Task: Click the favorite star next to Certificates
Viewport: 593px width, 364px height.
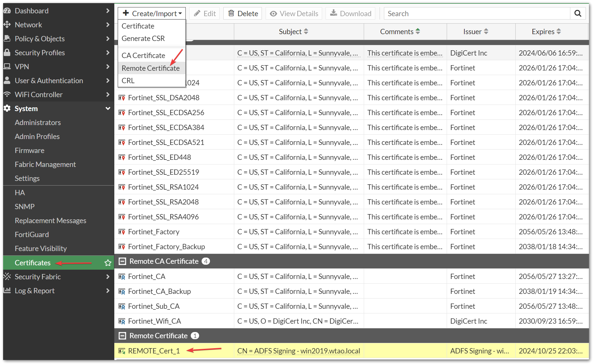Action: point(108,263)
